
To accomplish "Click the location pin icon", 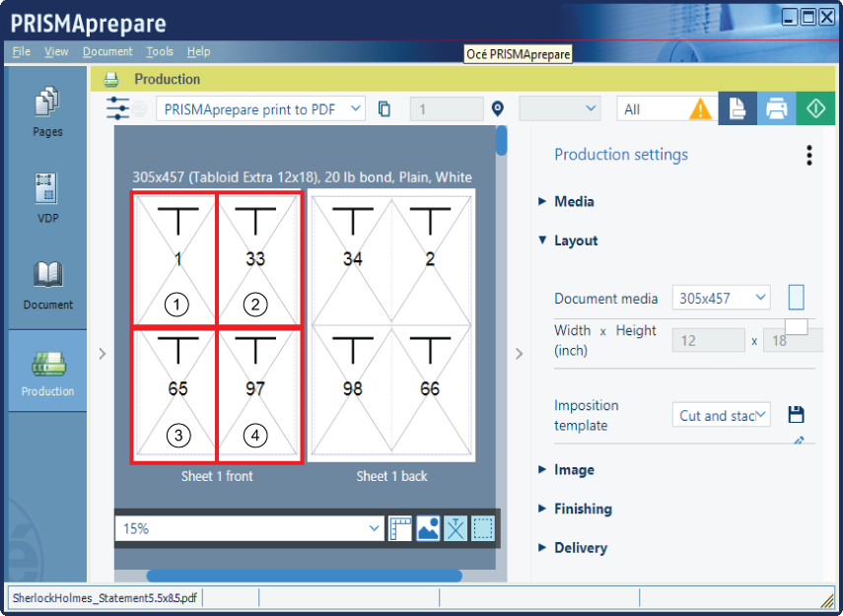I will [498, 109].
